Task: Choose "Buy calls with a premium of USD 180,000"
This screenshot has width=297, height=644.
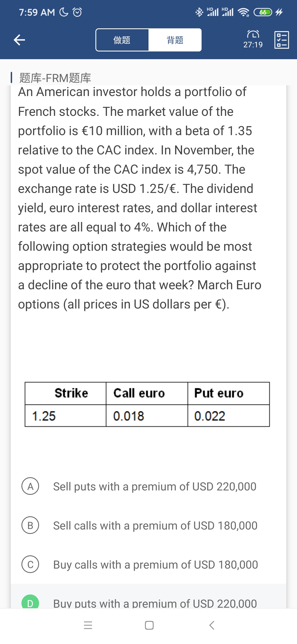Action: click(x=155, y=565)
